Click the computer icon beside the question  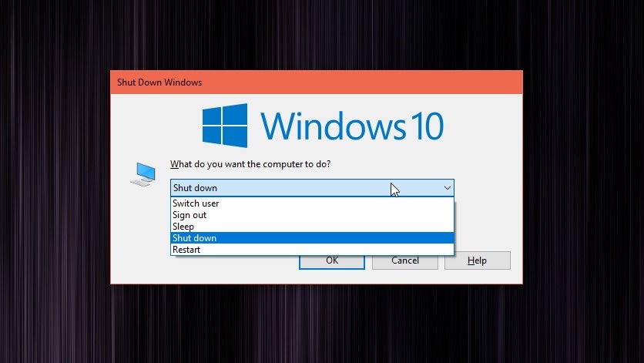[x=143, y=174]
